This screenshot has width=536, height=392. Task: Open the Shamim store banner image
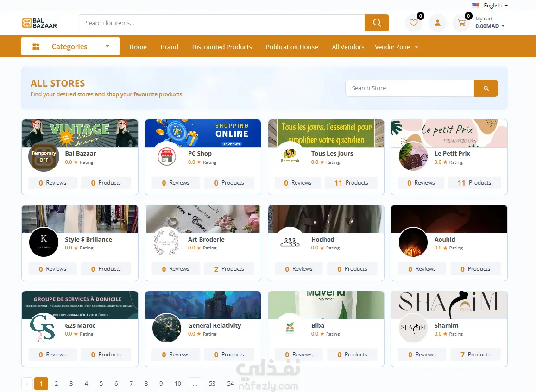(449, 305)
